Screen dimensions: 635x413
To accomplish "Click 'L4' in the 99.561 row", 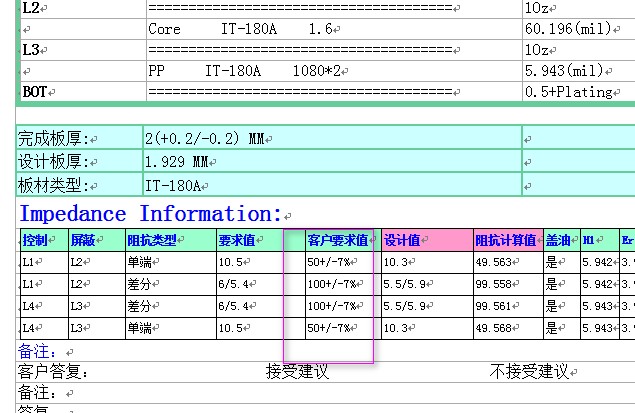I will 28,306.
